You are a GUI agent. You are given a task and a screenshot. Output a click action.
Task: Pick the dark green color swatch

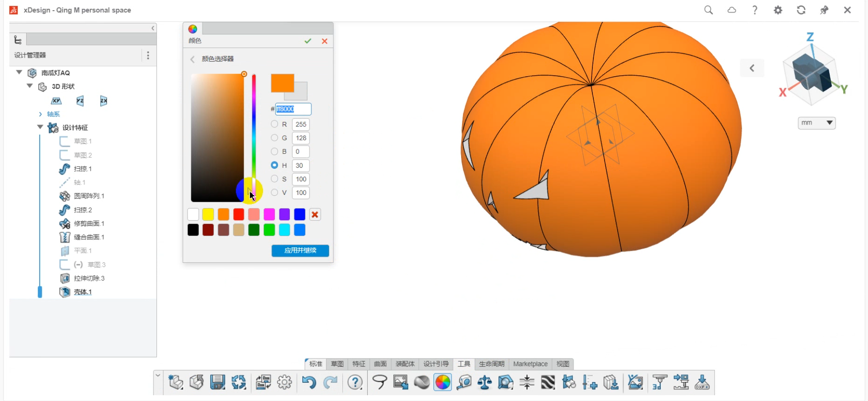point(254,230)
